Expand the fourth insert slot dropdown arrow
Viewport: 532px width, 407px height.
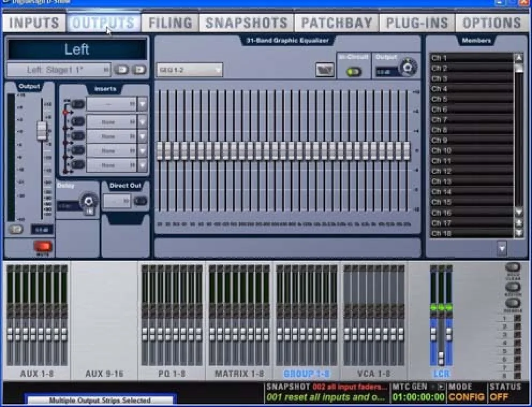point(143,150)
